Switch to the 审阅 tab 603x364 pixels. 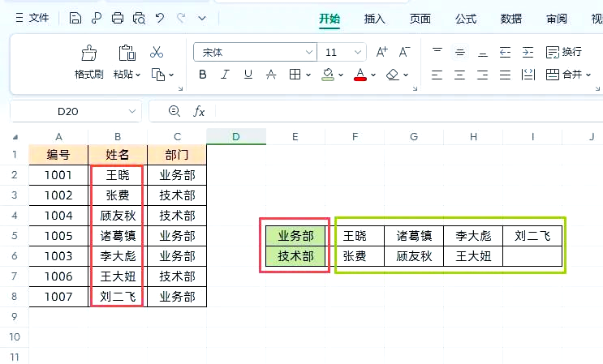(557, 19)
